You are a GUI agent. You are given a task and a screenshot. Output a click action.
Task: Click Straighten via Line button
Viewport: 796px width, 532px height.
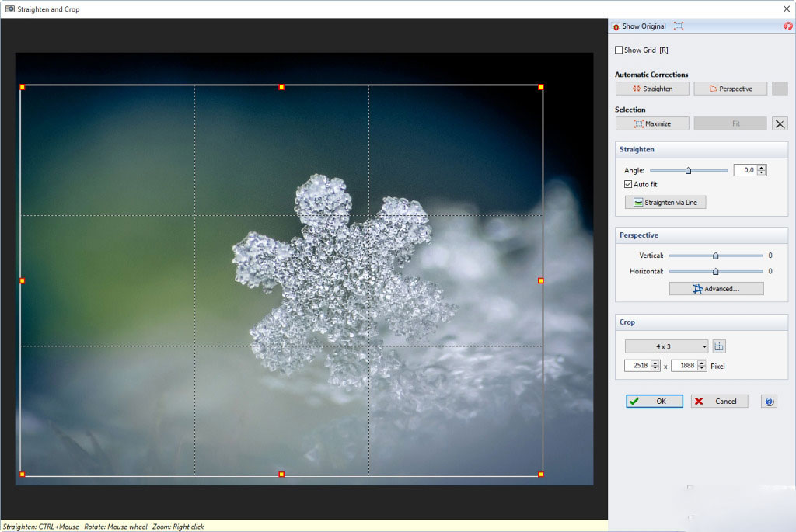(665, 203)
